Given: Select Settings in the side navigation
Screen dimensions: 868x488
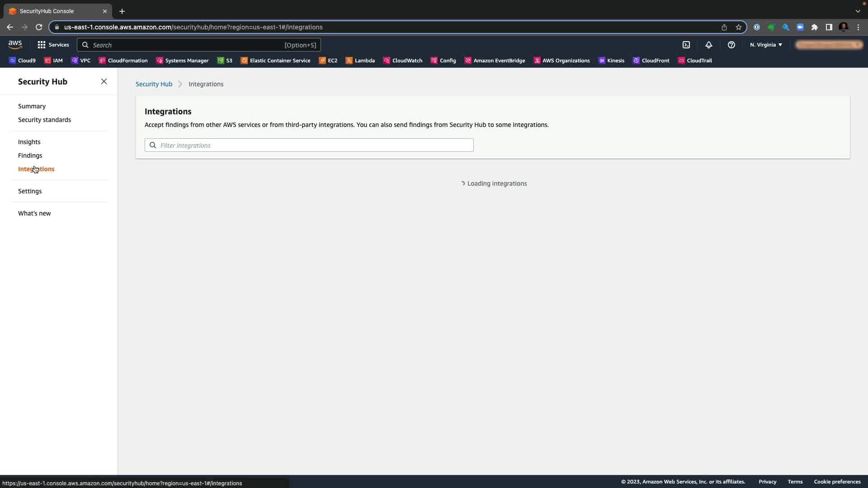Looking at the screenshot, I should pyautogui.click(x=30, y=191).
